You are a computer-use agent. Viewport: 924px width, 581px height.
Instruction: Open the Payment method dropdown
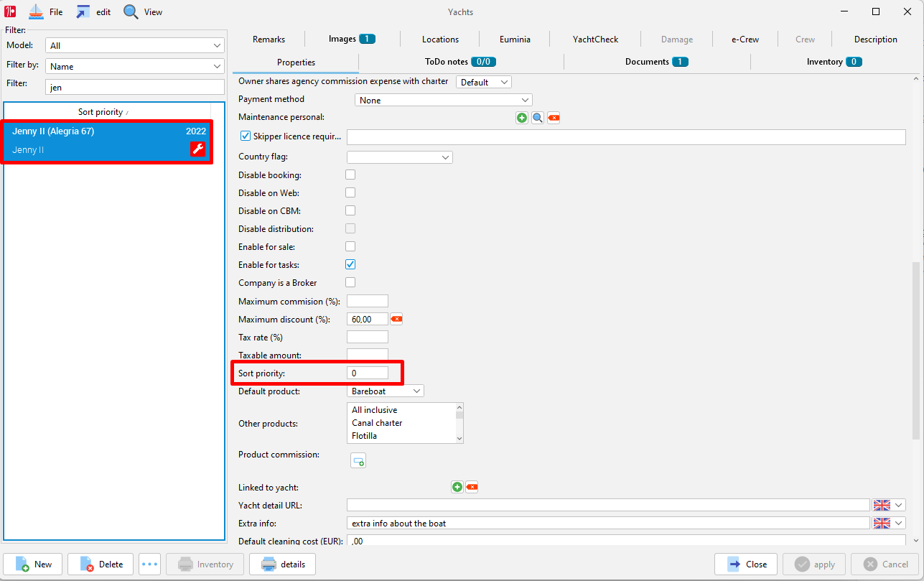(444, 100)
